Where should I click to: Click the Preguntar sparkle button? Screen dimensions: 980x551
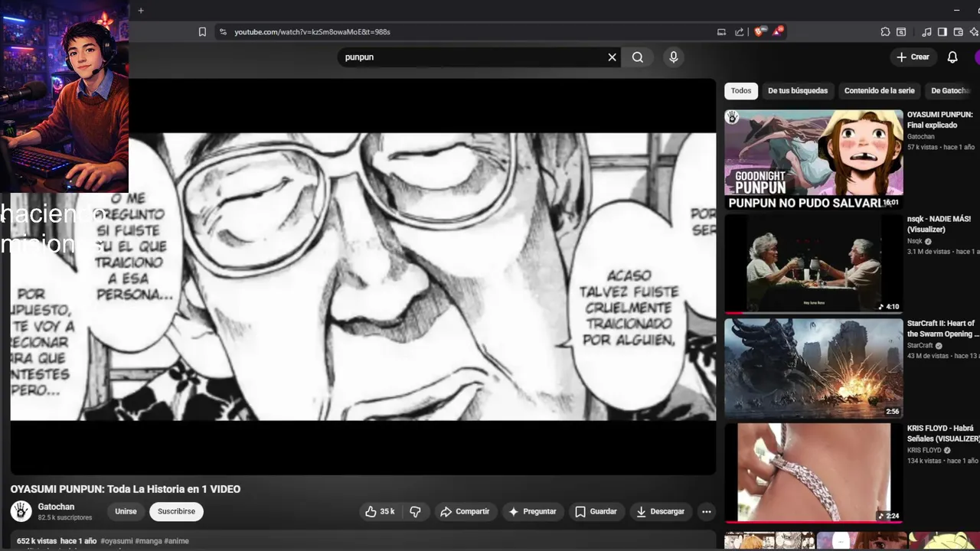532,511
